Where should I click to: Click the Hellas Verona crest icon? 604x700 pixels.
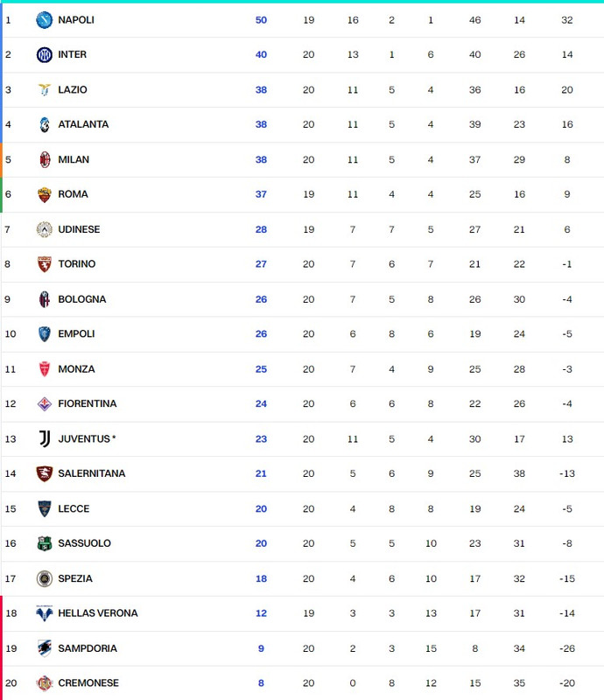45,613
